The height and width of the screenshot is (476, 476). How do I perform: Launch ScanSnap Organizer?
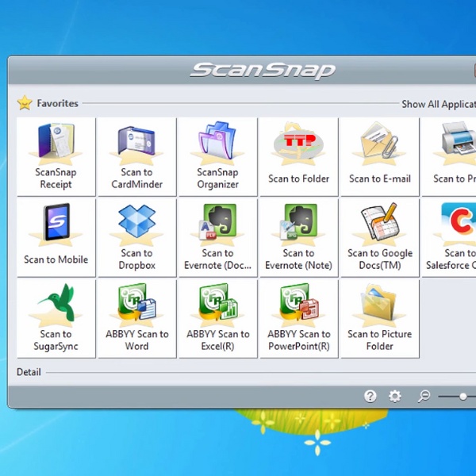click(217, 156)
